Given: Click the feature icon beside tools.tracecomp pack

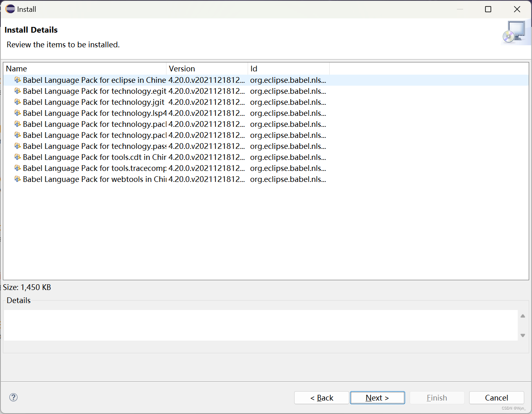Looking at the screenshot, I should point(18,168).
